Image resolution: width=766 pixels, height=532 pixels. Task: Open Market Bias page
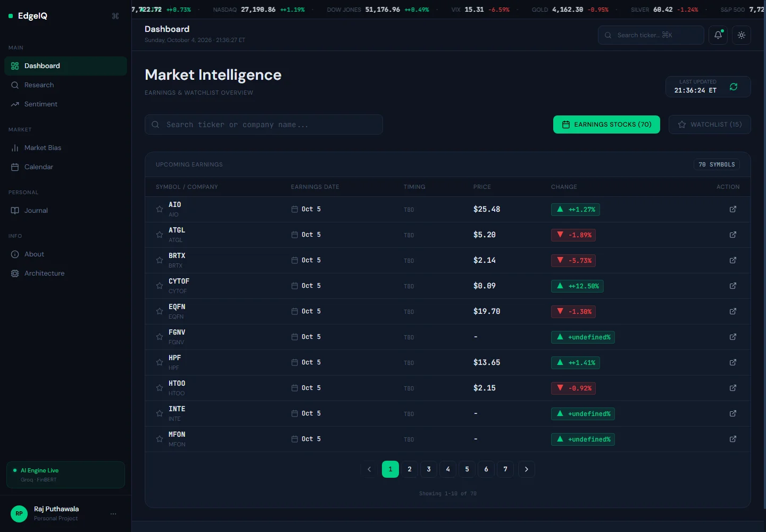[x=65, y=148]
